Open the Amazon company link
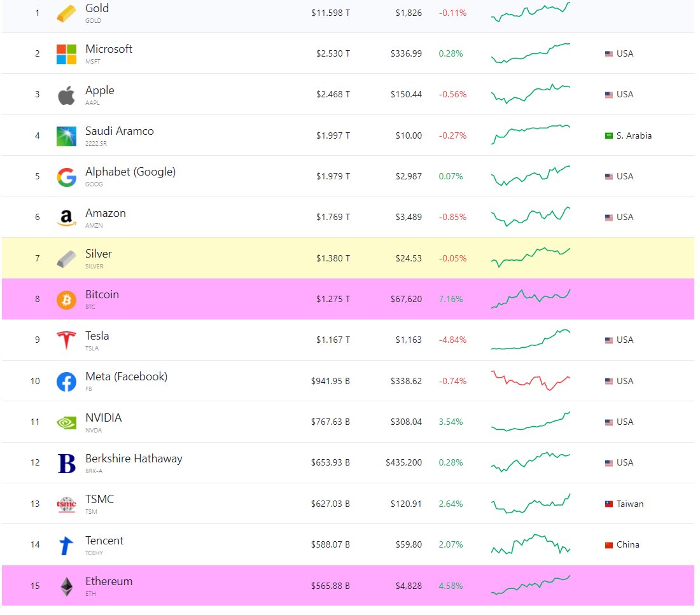Image resolution: width=700 pixels, height=615 pixels. pyautogui.click(x=106, y=213)
